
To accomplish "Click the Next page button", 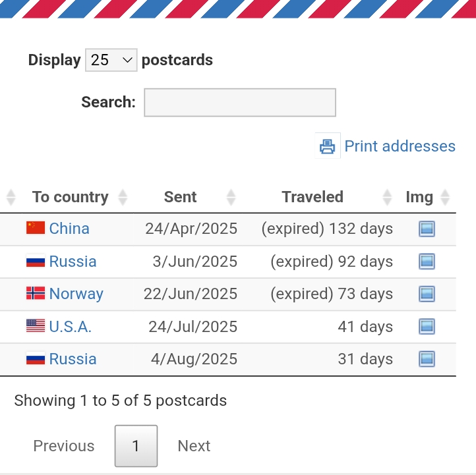I will (194, 446).
